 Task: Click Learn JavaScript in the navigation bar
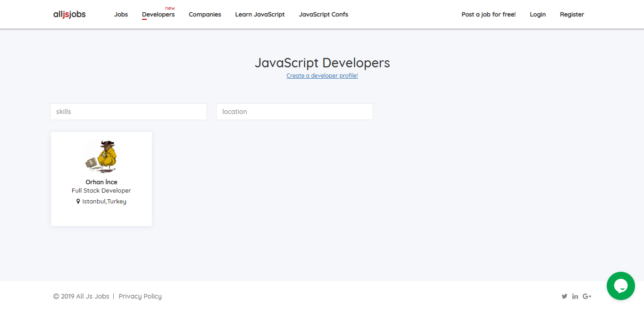(x=259, y=14)
